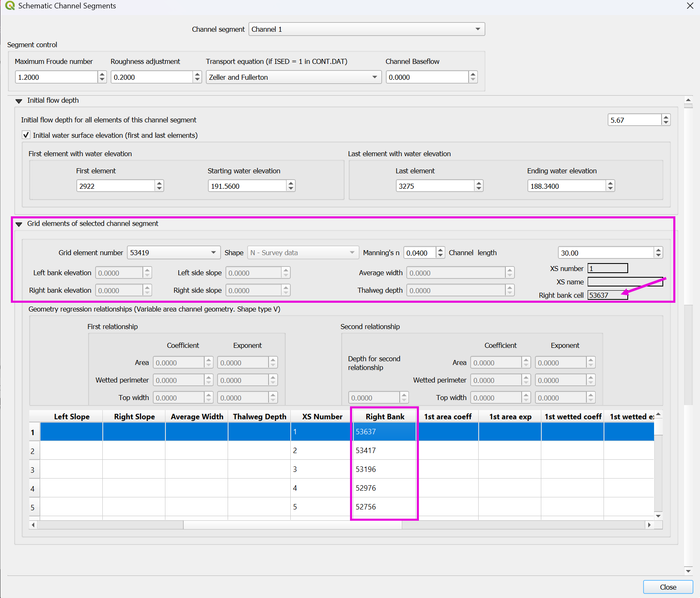Open Transport equation Zeller and Fullerton dropdown

pos(374,77)
